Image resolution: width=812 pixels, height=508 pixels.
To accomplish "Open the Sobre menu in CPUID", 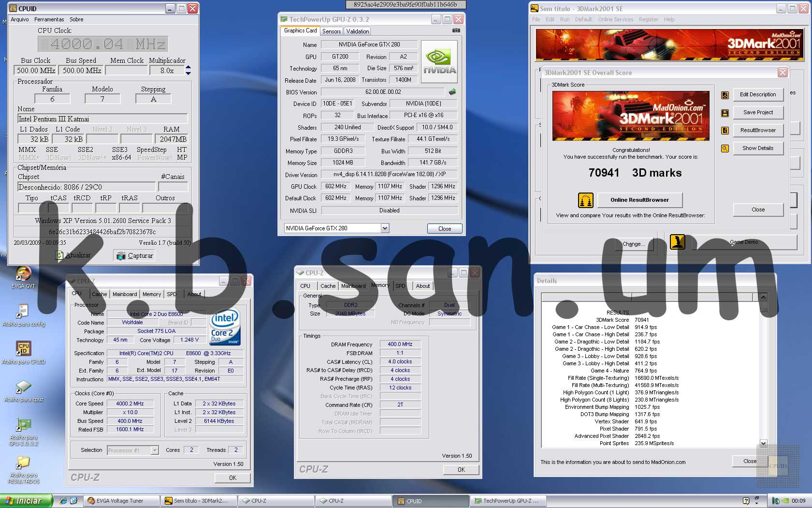I will click(x=76, y=19).
